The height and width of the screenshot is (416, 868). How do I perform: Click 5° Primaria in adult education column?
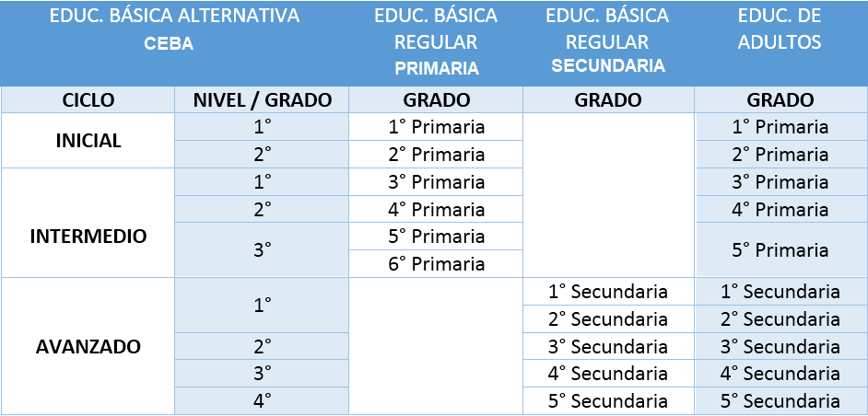point(780,249)
